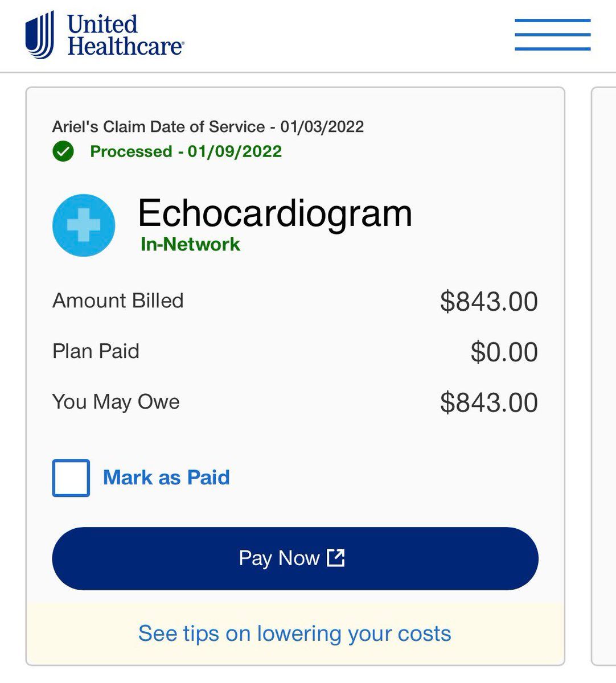This screenshot has height=683, width=616.
Task: Select the You May Owe $843.00 value
Action: (x=488, y=402)
